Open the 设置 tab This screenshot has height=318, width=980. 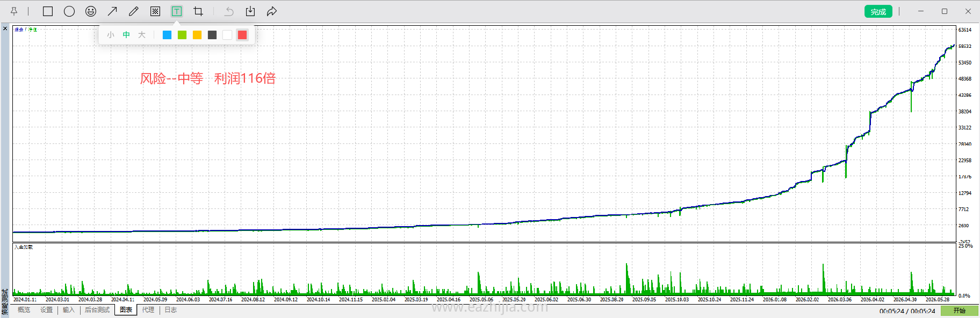(47, 310)
